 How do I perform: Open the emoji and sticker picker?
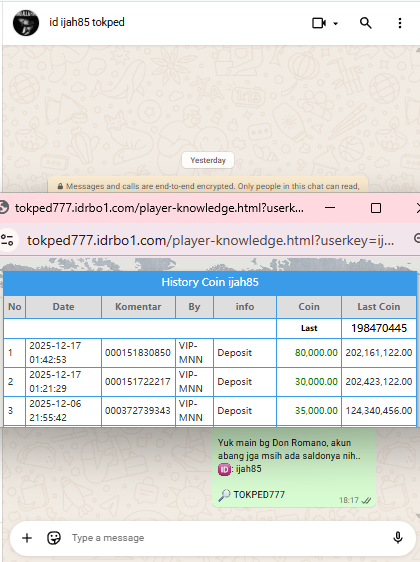(54, 538)
